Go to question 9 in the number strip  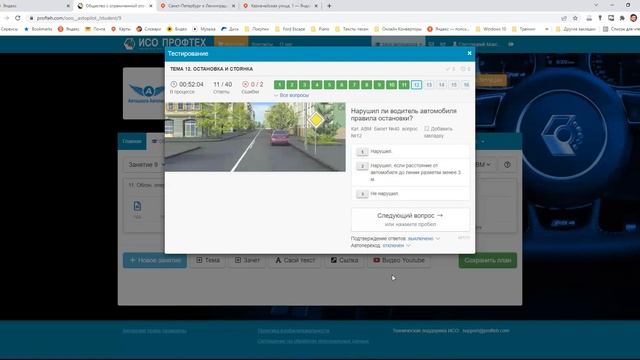click(x=379, y=84)
